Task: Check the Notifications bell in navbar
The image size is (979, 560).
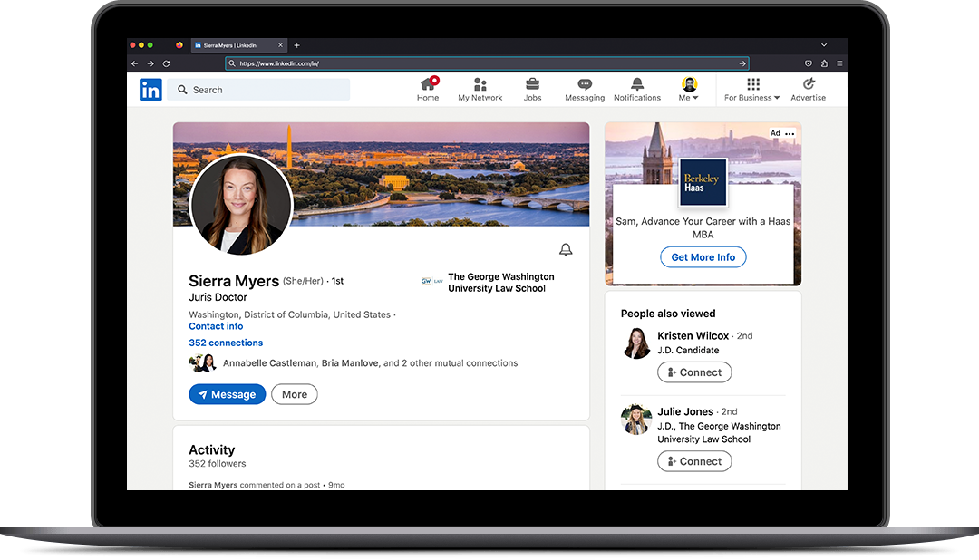Action: 637,84
